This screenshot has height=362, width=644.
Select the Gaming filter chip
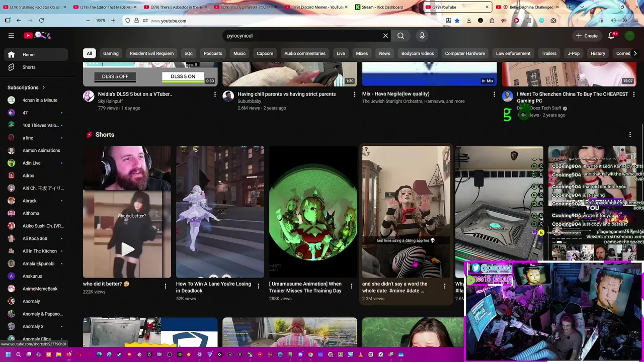111,53
